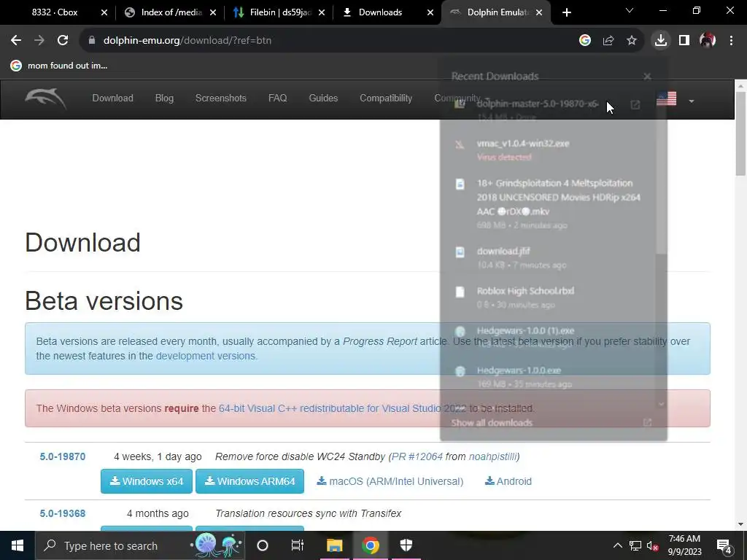Toggle the Chrome downloads toolbar icon
747x560 pixels.
tap(661, 41)
